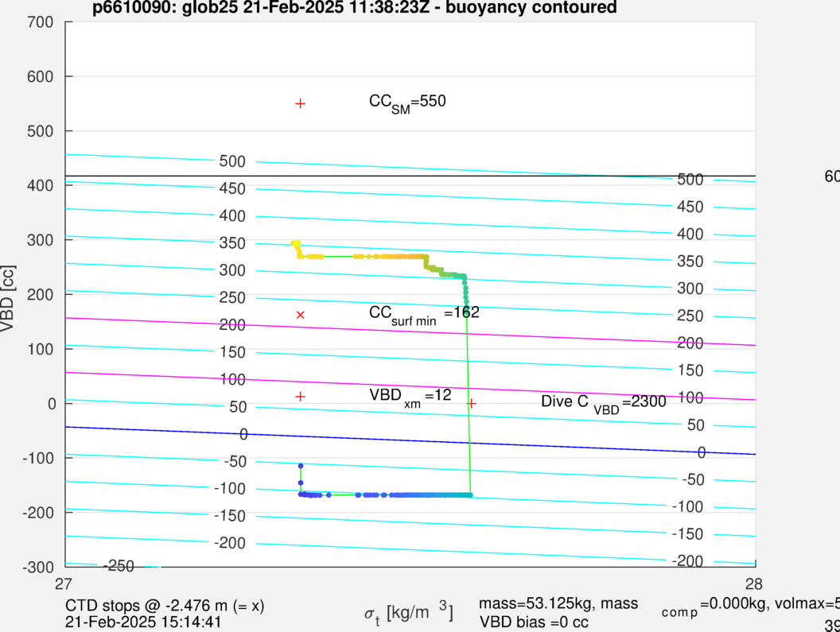This screenshot has height=632, width=840.
Task: Click the 0 label on the right of the blue contour
Action: [x=702, y=452]
